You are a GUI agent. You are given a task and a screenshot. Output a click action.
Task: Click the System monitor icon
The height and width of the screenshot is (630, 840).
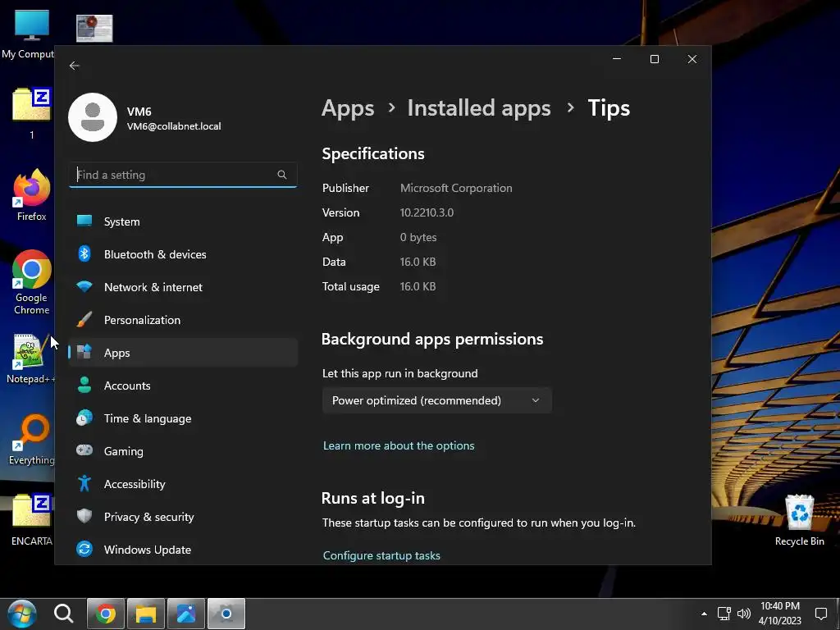(x=84, y=221)
